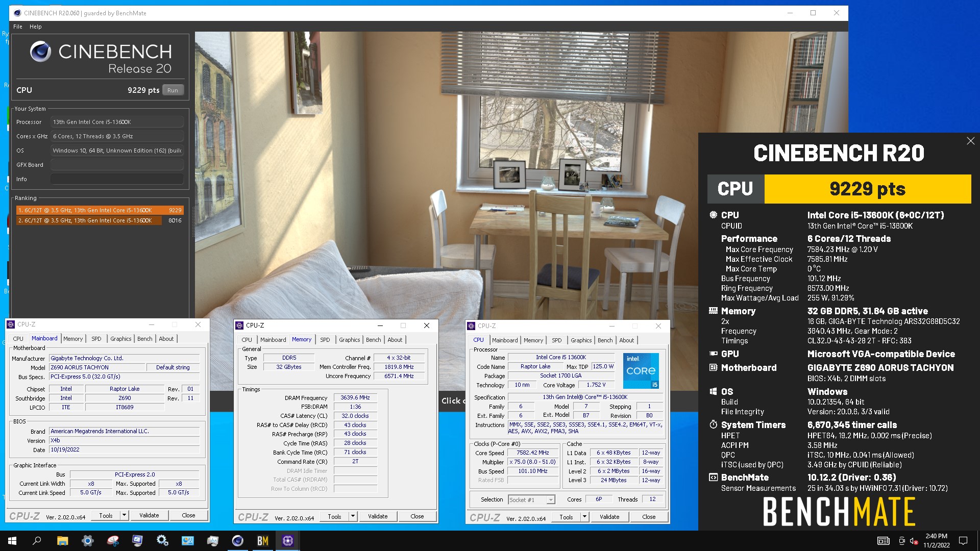This screenshot has width=980, height=551.
Task: Switch to Bench tab in CPU-Z CPU window
Action: (x=605, y=340)
